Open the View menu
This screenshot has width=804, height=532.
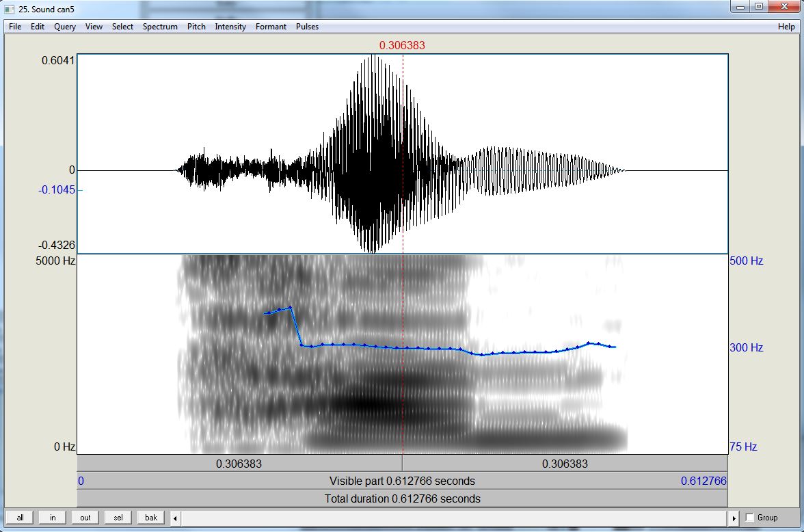94,27
